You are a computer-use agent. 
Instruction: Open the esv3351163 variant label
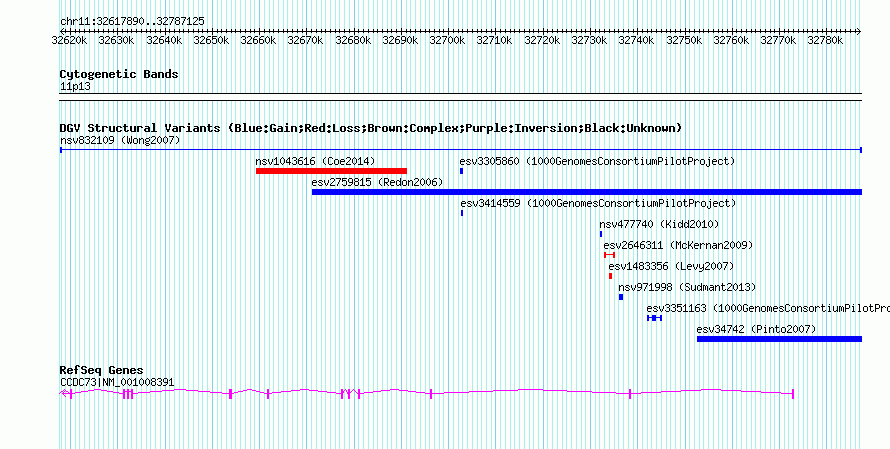click(768, 308)
